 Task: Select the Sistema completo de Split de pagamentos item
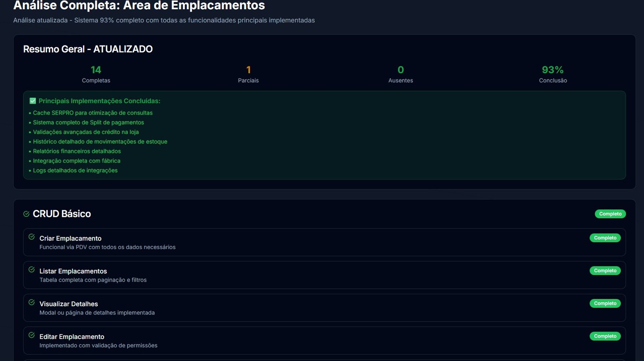tap(88, 122)
